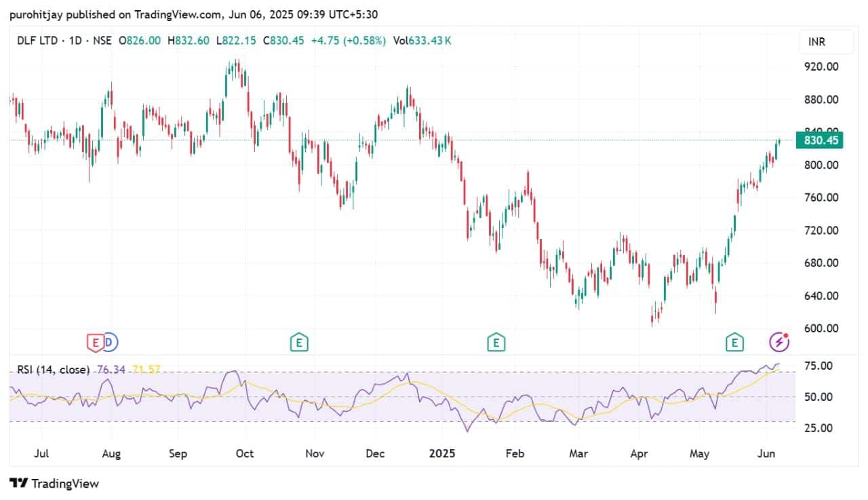Click the 640.00 price axis label

821,296
